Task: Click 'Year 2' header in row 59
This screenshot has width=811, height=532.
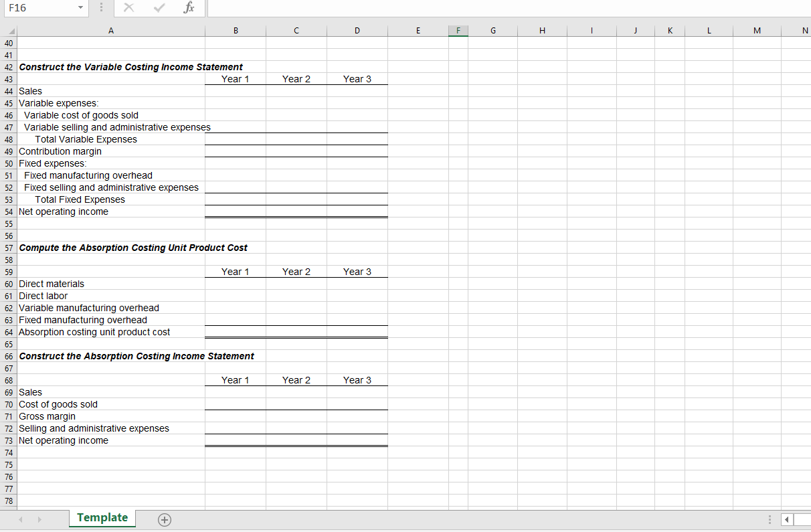Action: coord(296,272)
